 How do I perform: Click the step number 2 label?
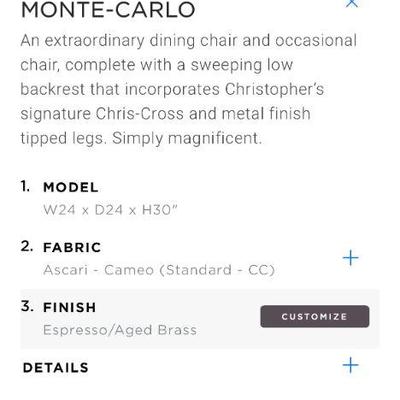coord(27,246)
